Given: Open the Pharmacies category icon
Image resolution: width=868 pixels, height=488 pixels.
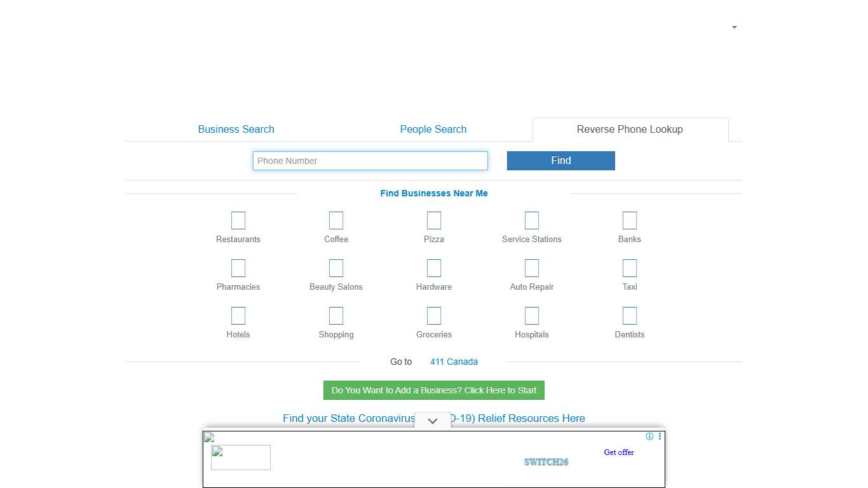Looking at the screenshot, I should 238,268.
